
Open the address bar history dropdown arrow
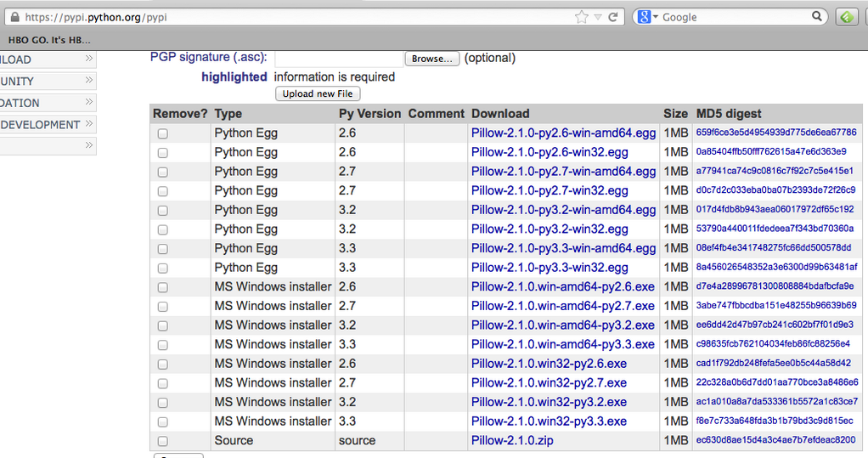pyautogui.click(x=598, y=17)
